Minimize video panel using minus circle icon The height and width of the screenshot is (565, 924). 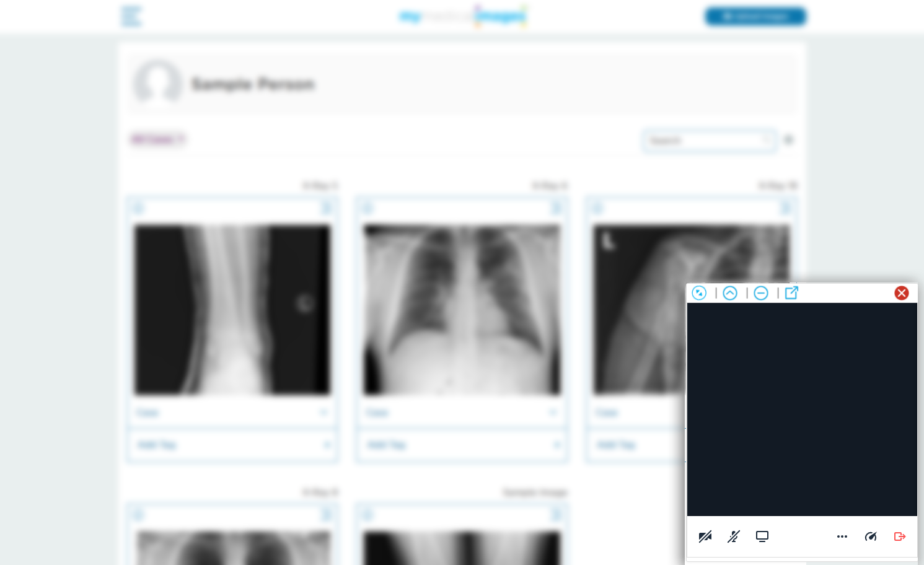(x=761, y=293)
